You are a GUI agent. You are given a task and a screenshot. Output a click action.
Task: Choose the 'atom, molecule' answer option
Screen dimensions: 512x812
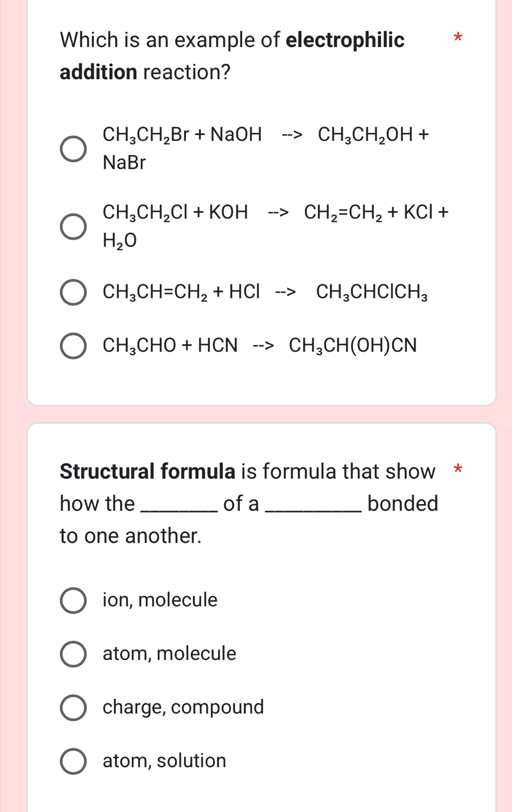click(x=73, y=653)
